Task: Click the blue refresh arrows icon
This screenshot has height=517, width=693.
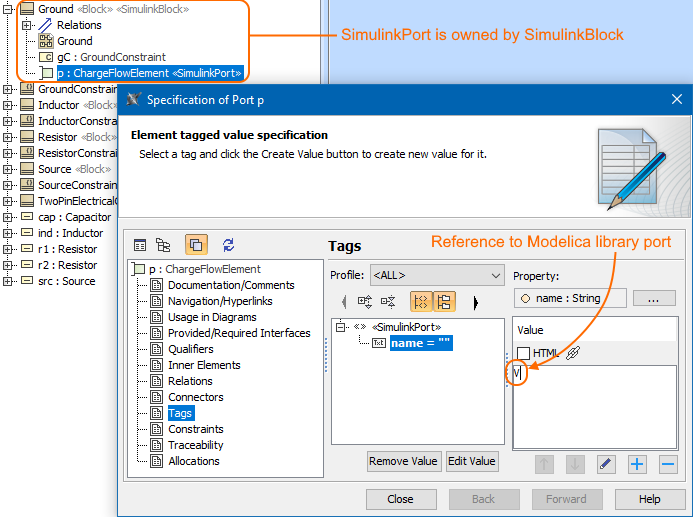Action: point(228,245)
